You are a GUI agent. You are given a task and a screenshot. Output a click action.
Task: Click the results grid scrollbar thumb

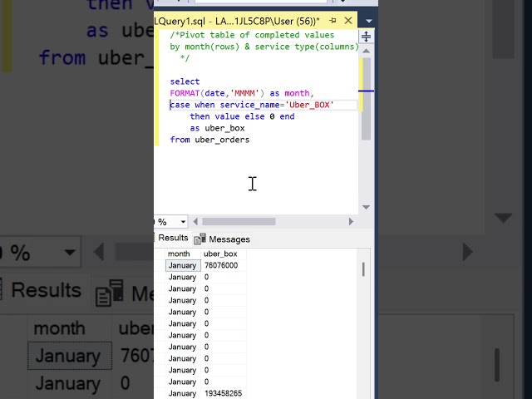363,269
